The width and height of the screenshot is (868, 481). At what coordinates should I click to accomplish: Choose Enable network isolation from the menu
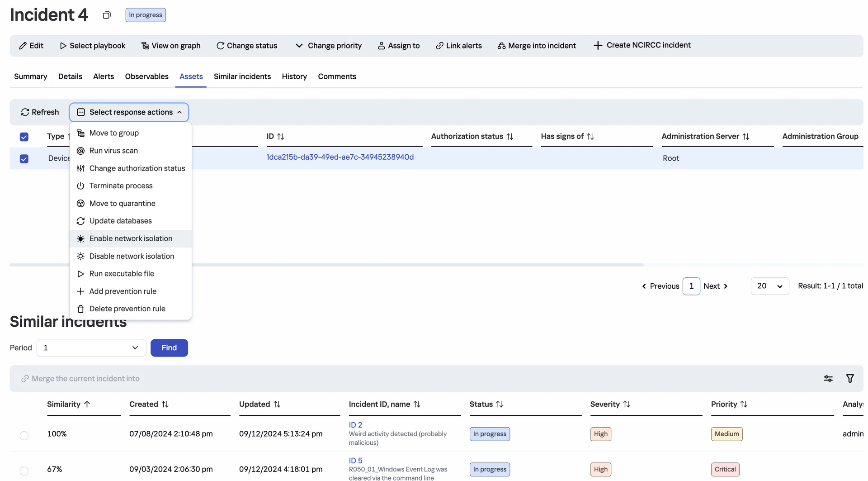tap(131, 238)
